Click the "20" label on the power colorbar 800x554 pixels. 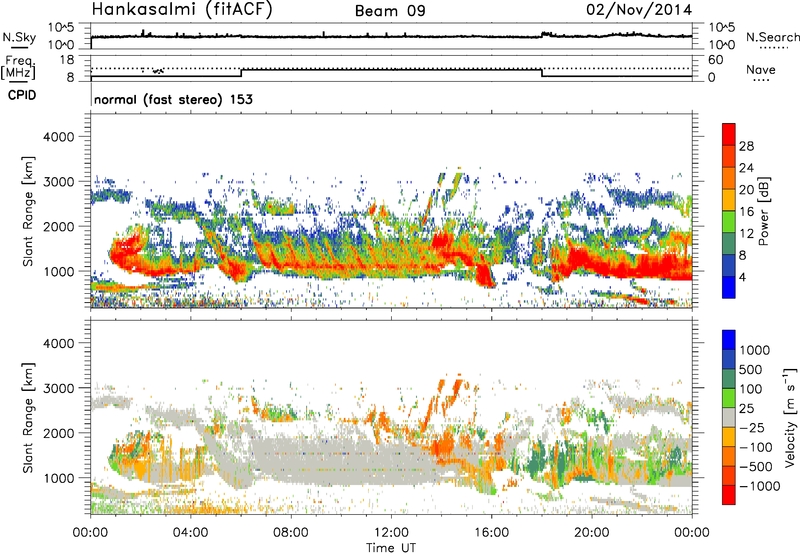click(x=746, y=190)
